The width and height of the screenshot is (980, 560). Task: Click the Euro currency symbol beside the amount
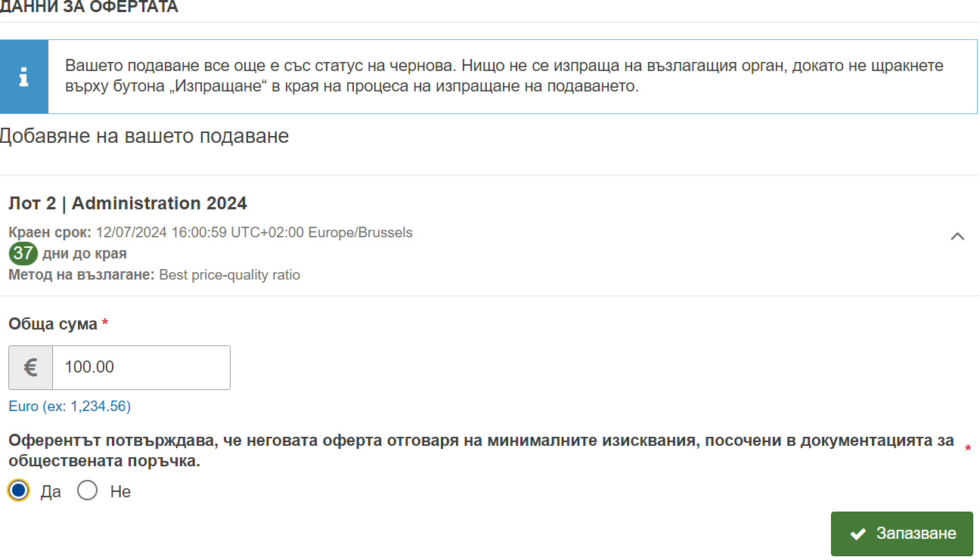click(31, 367)
